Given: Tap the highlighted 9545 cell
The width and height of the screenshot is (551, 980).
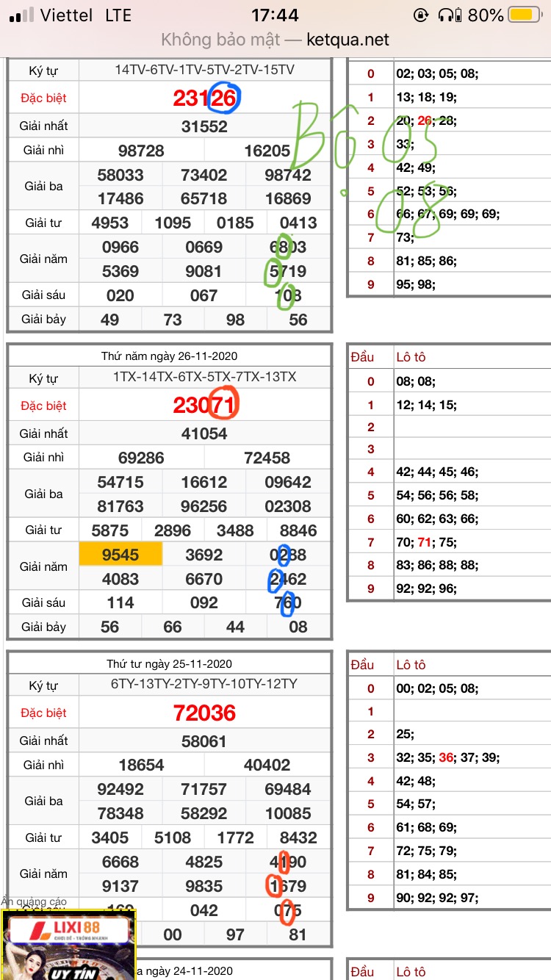Looking at the screenshot, I should 120,555.
